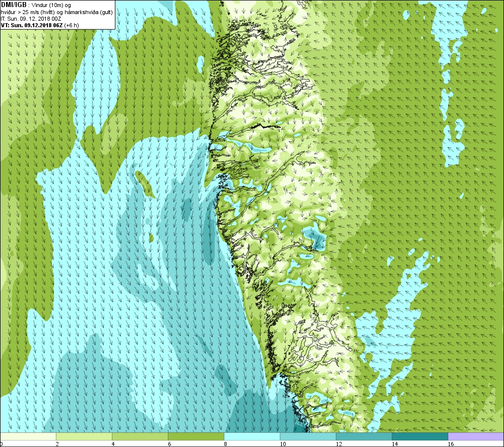
Task: Click the 10–12 m/s turquoise legend swatch
Action: [307, 436]
